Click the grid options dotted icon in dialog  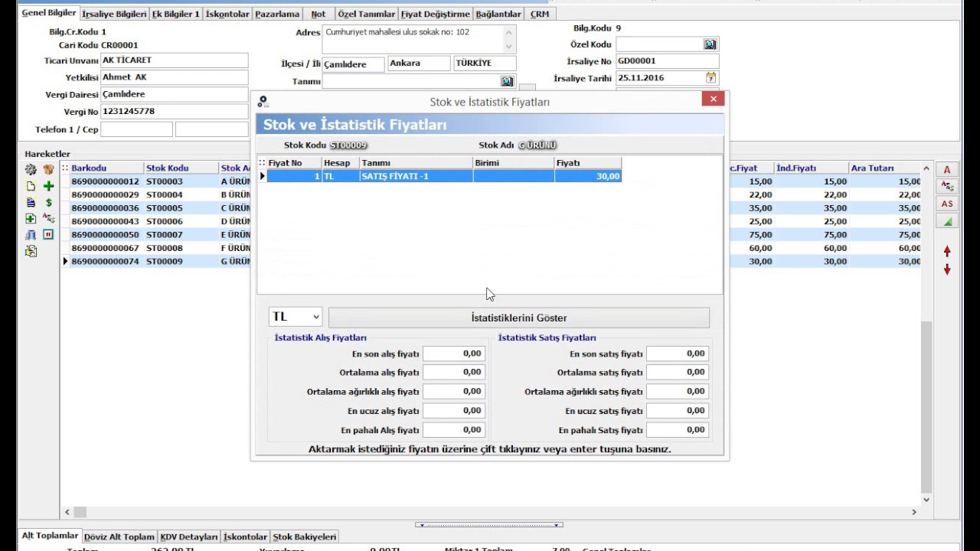coord(262,163)
